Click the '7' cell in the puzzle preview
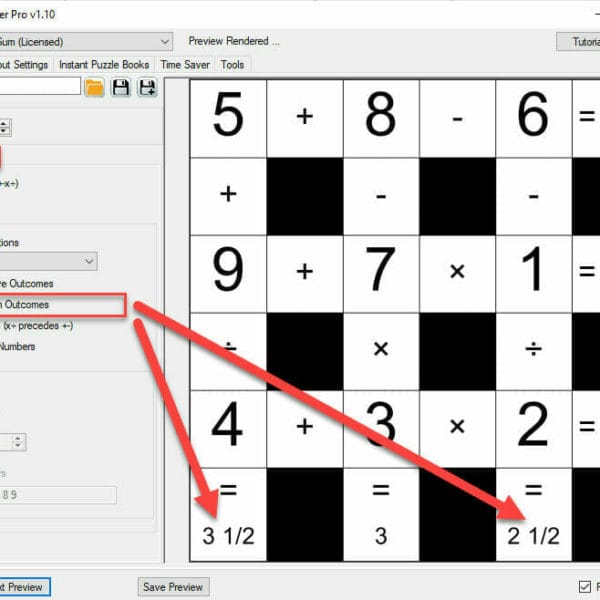This screenshot has height=600, width=600. [x=381, y=274]
